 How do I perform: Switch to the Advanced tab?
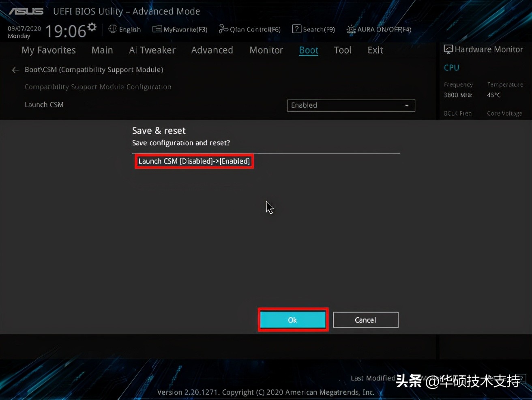212,50
